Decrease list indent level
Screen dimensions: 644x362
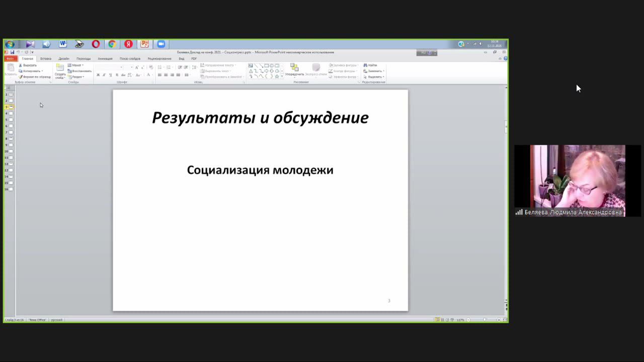[180, 67]
